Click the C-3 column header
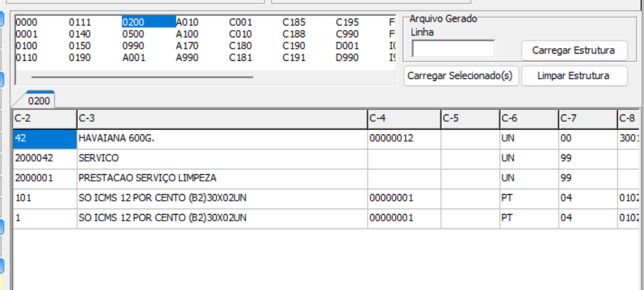This screenshot has height=290, width=644. pos(222,119)
